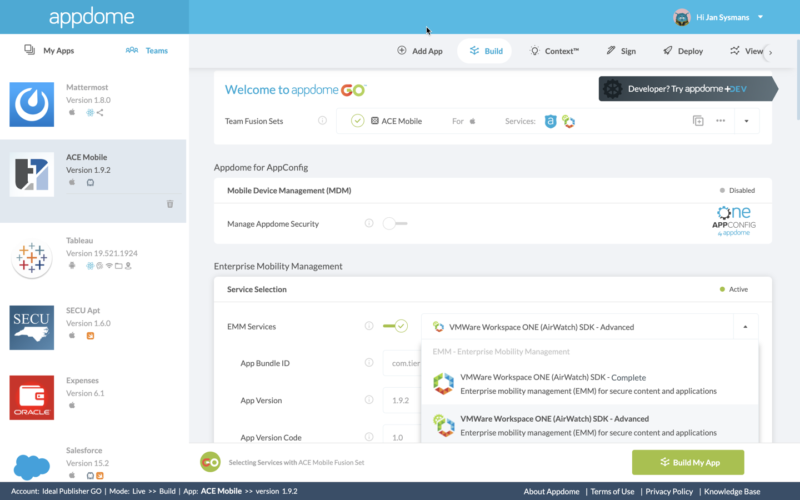Toggle the EMM Services switch
800x500 pixels.
(x=395, y=326)
